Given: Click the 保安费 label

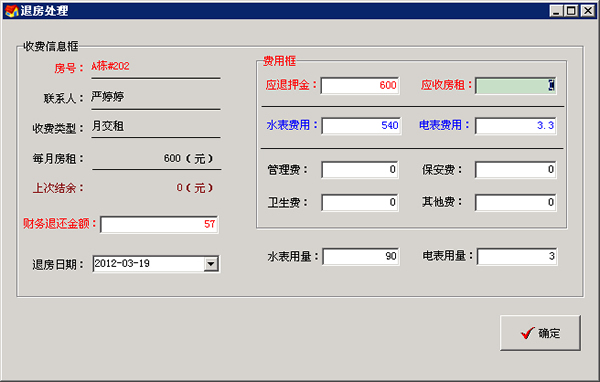Looking at the screenshot, I should click(442, 169).
